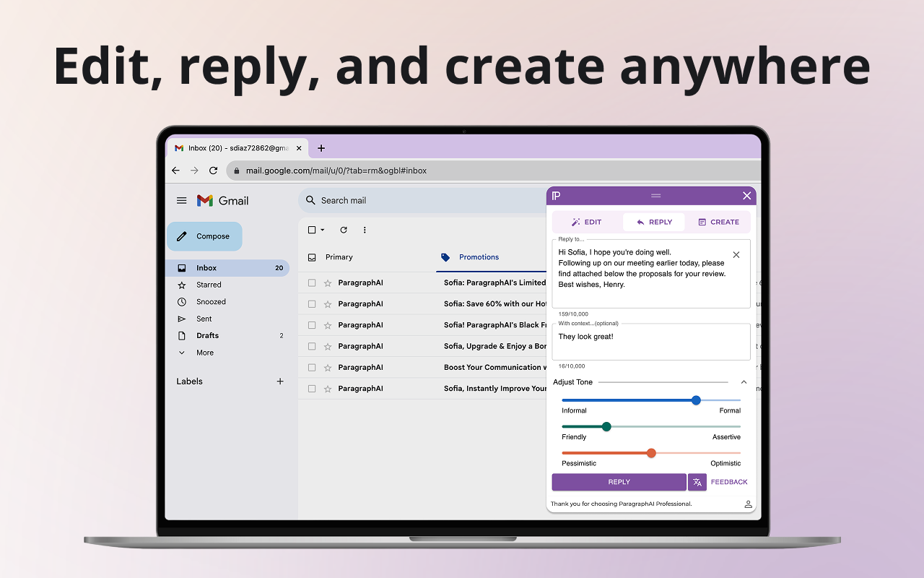Click the purple REPLY generate button
The height and width of the screenshot is (578, 924).
pos(619,482)
